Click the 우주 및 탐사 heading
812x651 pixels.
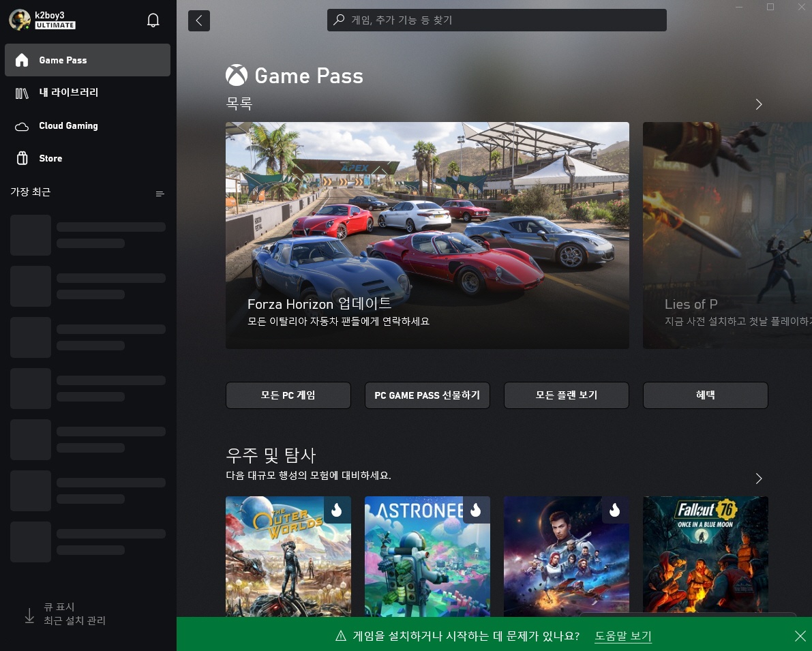[x=271, y=455]
